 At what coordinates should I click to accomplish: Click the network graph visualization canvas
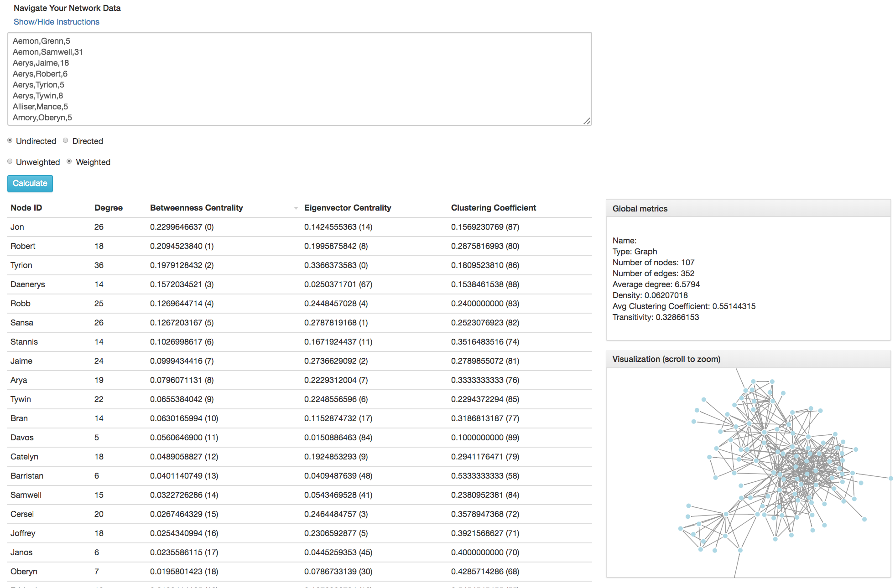pyautogui.click(x=748, y=472)
